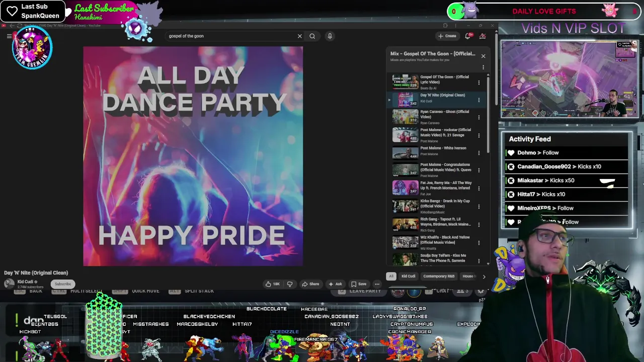This screenshot has width=644, height=362.
Task: Focus the search field containing gospel of the goon
Action: (x=231, y=36)
